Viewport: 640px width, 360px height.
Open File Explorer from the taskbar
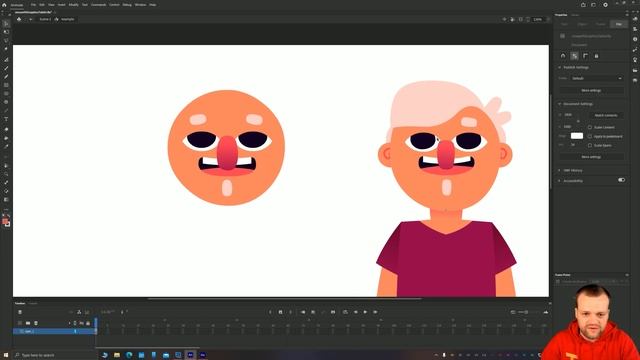pos(117,355)
